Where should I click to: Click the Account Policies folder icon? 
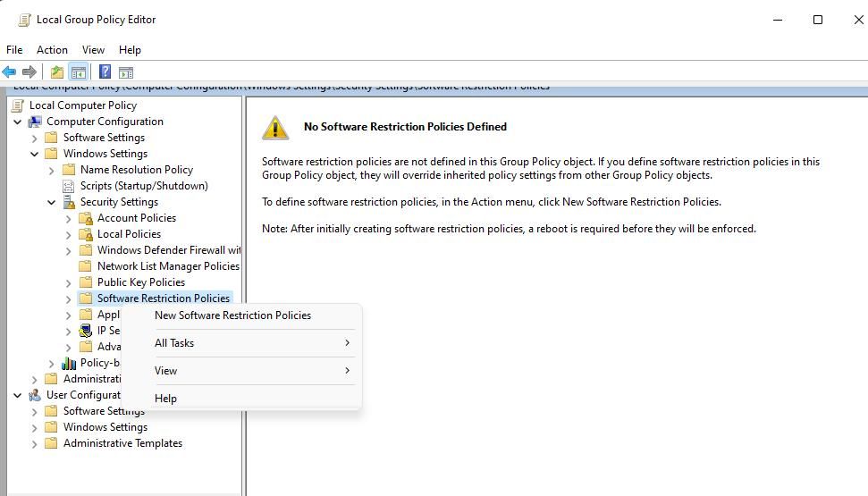(x=86, y=218)
